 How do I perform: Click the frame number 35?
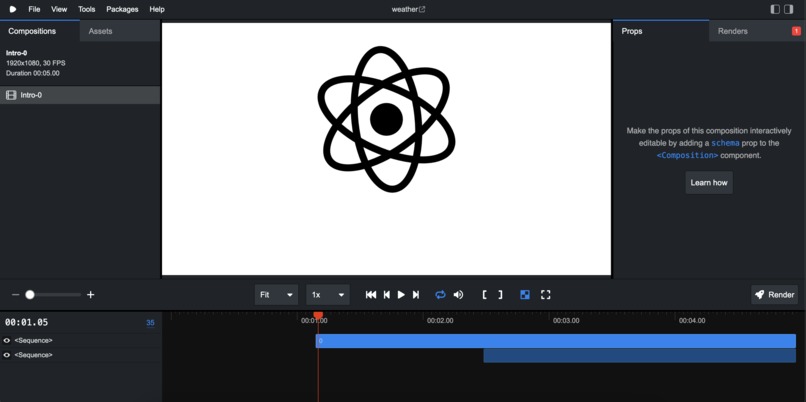150,323
